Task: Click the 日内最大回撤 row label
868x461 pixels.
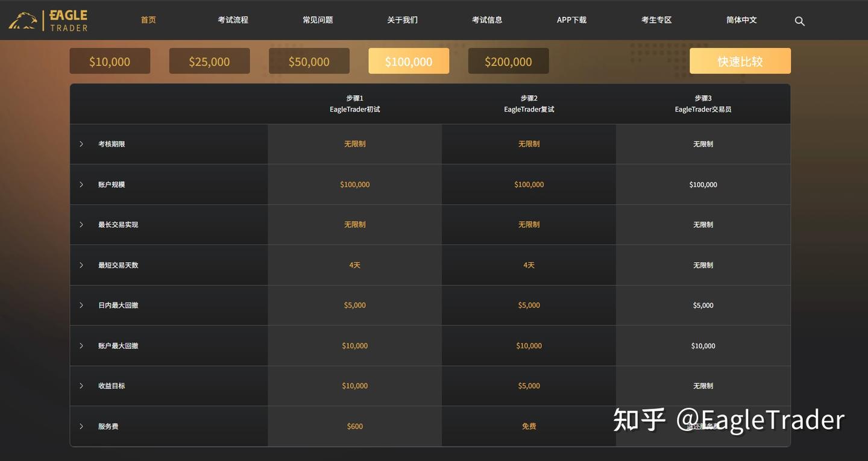Action: (x=118, y=306)
